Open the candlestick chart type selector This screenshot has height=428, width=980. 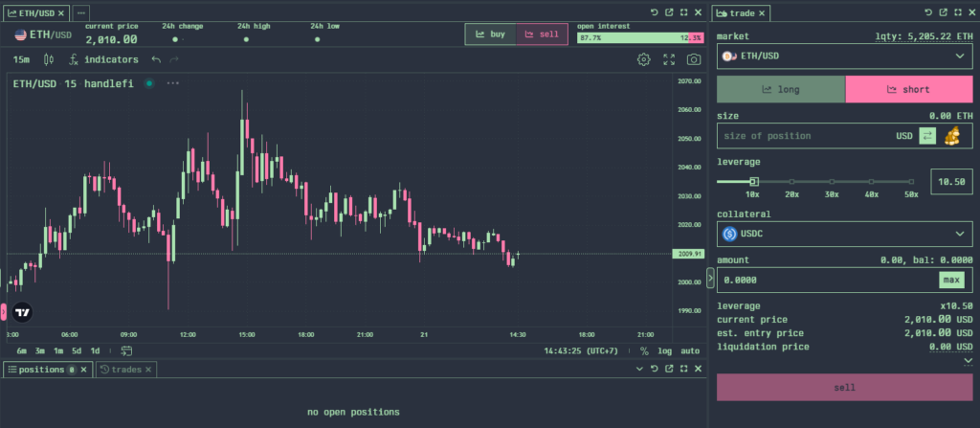(49, 59)
